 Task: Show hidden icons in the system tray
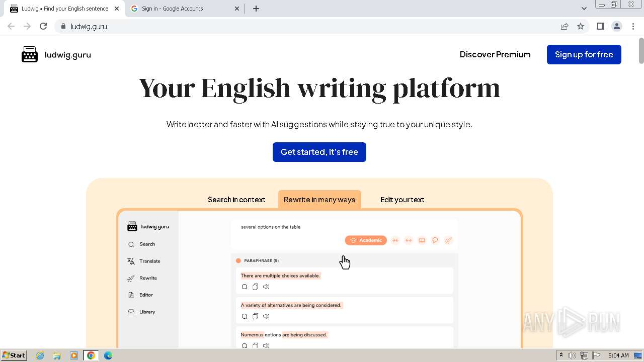[561, 355]
